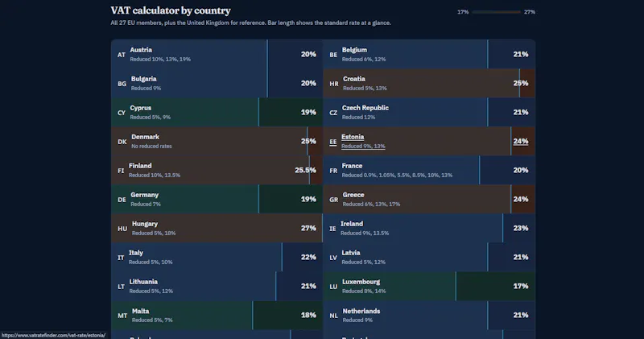
Task: Open the Germany VAT rate row
Action: (x=217, y=199)
